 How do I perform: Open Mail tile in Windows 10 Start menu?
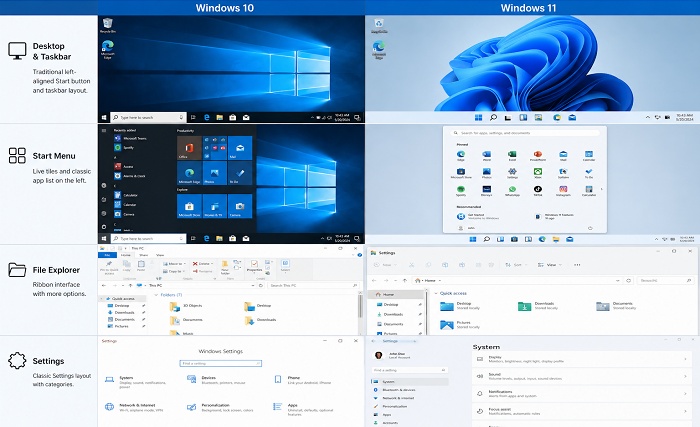(x=240, y=148)
